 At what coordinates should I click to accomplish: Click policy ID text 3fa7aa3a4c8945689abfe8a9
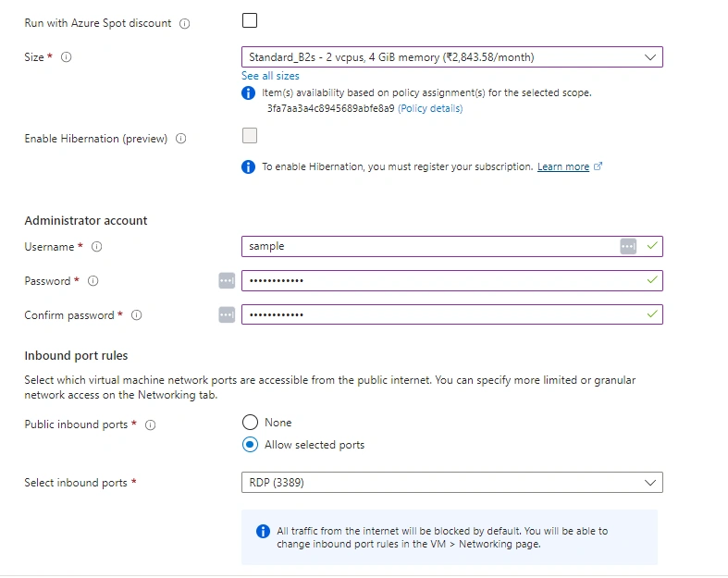tap(330, 108)
